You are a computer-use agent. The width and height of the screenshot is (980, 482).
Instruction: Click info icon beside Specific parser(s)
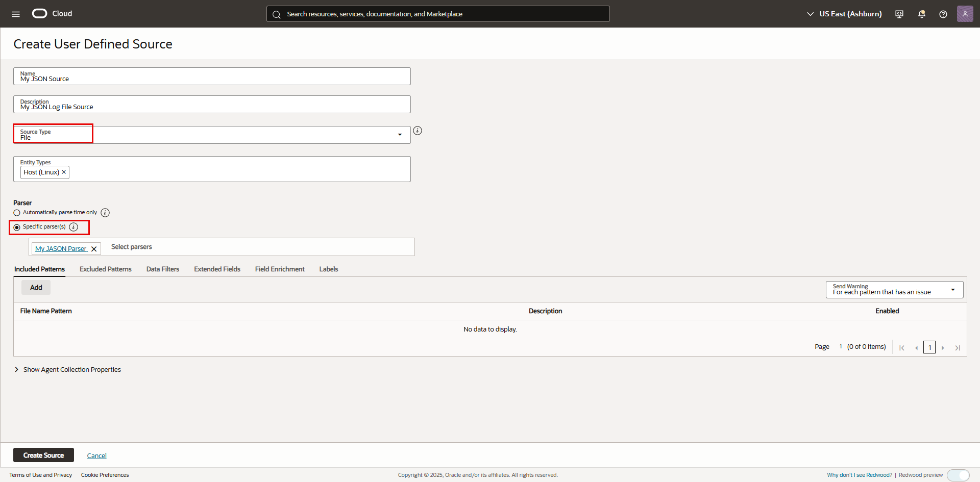73,227
